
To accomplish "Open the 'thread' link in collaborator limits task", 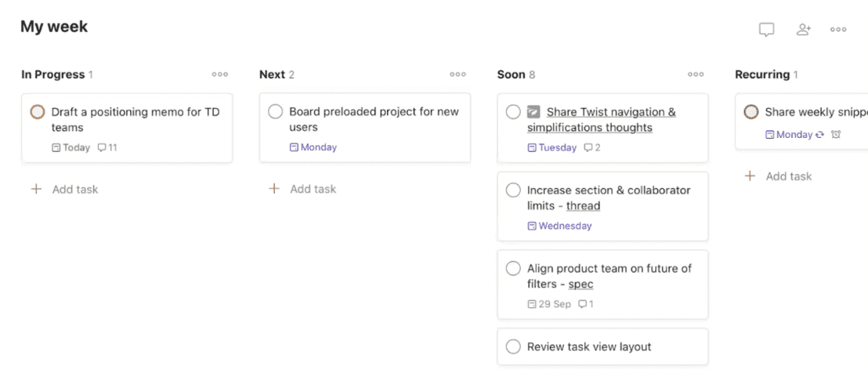I will pos(583,206).
